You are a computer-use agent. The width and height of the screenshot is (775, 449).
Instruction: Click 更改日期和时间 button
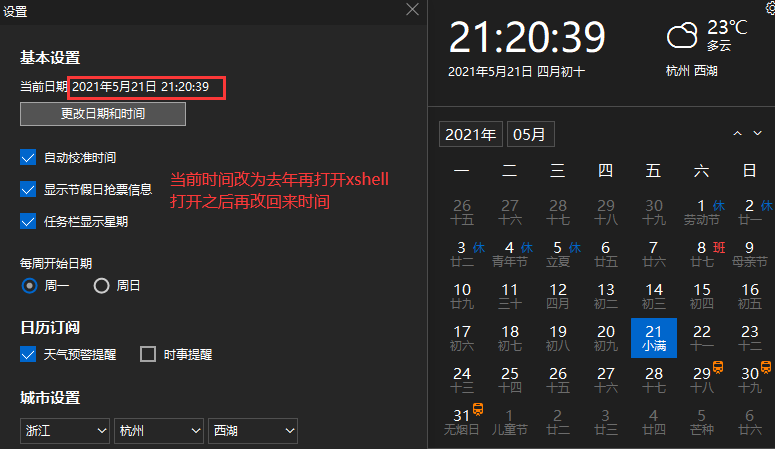point(103,114)
